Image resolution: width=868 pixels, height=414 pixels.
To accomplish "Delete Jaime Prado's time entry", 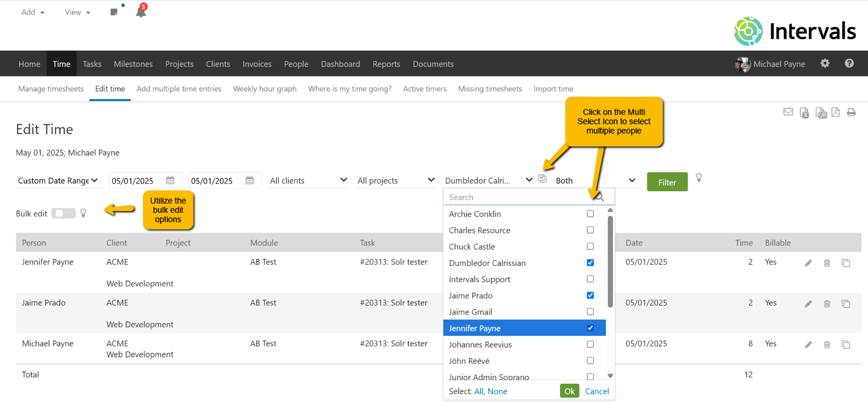I will (827, 304).
